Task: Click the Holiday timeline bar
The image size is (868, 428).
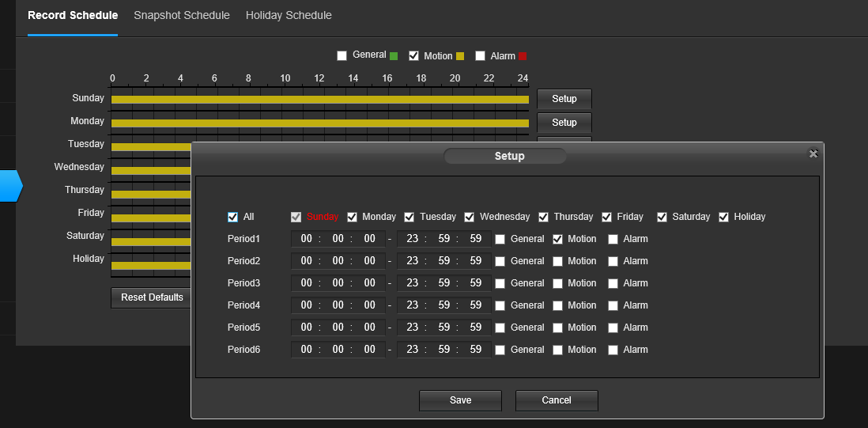Action: point(151,266)
